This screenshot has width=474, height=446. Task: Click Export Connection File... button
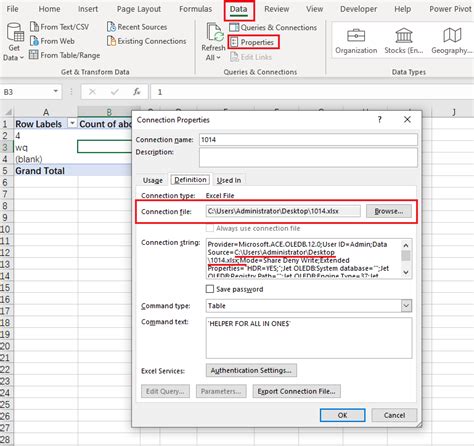pos(296,391)
